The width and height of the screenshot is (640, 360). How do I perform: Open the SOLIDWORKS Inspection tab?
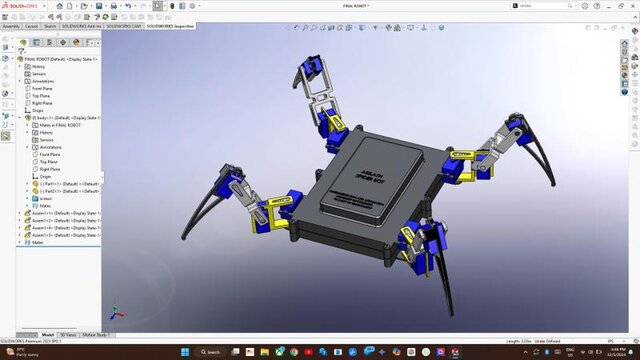coord(170,26)
